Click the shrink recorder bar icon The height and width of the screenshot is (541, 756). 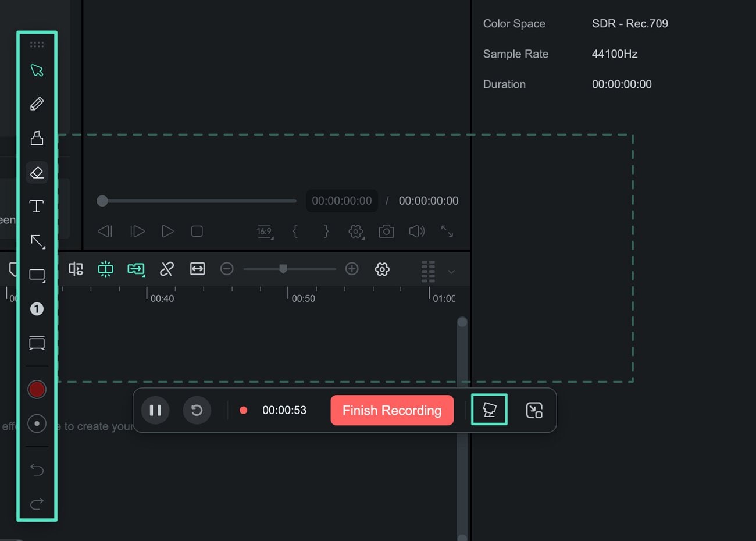click(534, 410)
